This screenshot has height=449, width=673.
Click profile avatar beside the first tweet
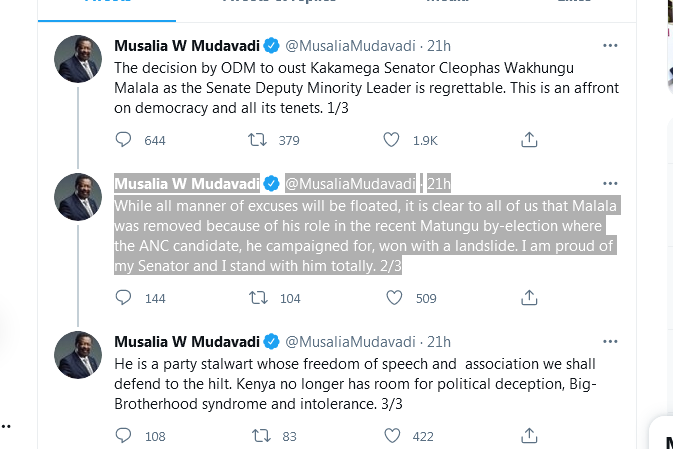pyautogui.click(x=77, y=60)
